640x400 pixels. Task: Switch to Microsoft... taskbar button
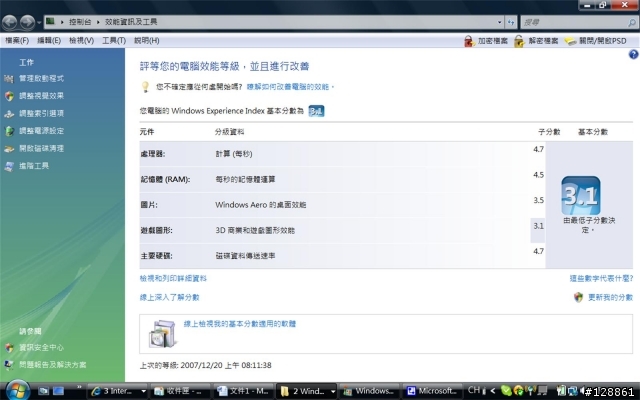[x=433, y=391]
